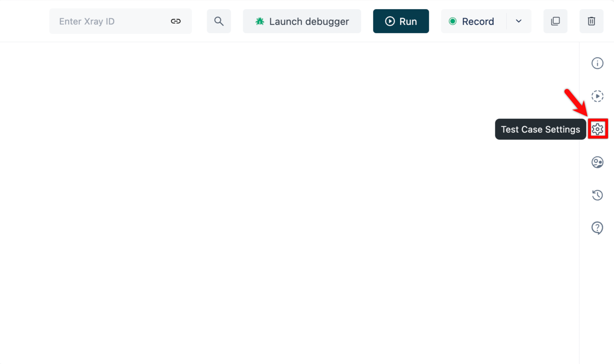Start recording with the Record button

click(x=473, y=21)
